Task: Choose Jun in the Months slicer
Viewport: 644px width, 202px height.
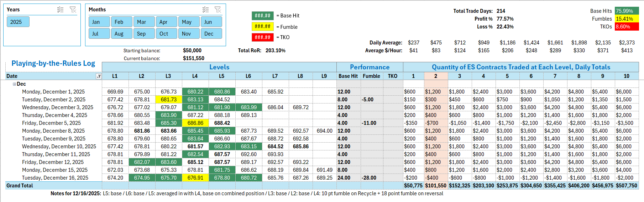Action: tap(211, 22)
